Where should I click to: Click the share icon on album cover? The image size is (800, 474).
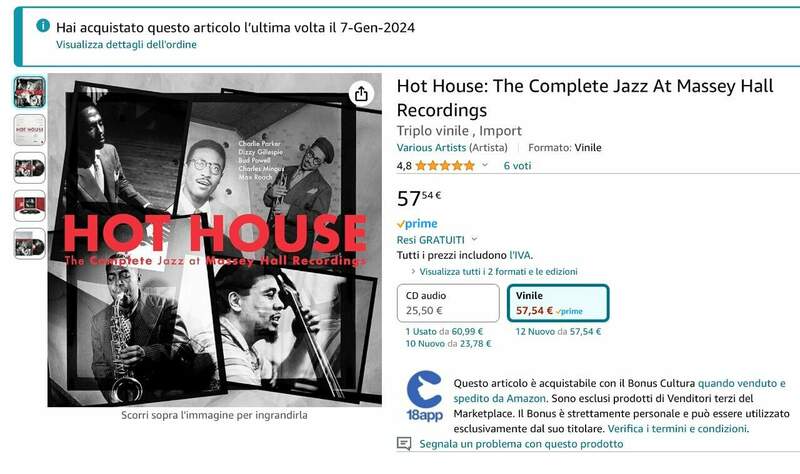pyautogui.click(x=361, y=93)
